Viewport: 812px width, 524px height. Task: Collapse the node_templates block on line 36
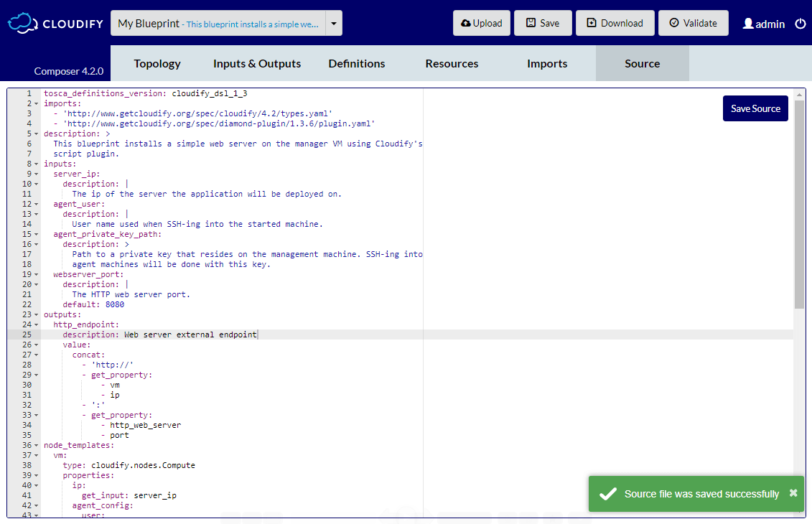coord(36,445)
